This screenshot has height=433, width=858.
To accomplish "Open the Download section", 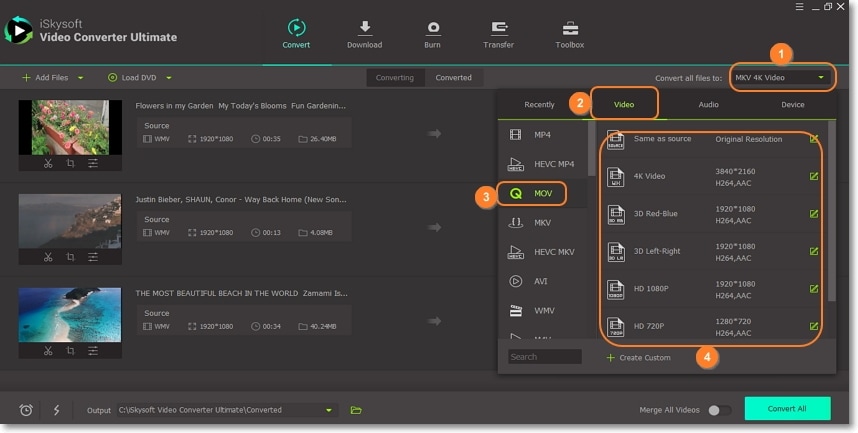I will pyautogui.click(x=364, y=34).
